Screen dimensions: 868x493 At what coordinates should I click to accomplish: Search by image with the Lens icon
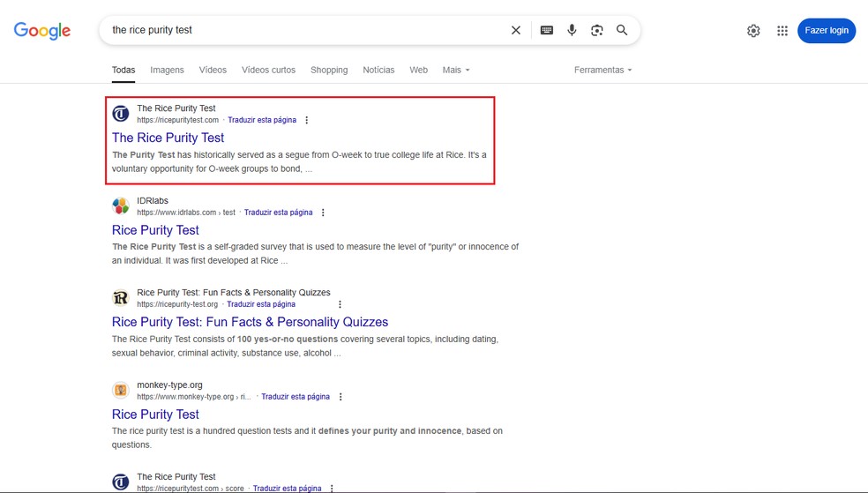pos(597,30)
